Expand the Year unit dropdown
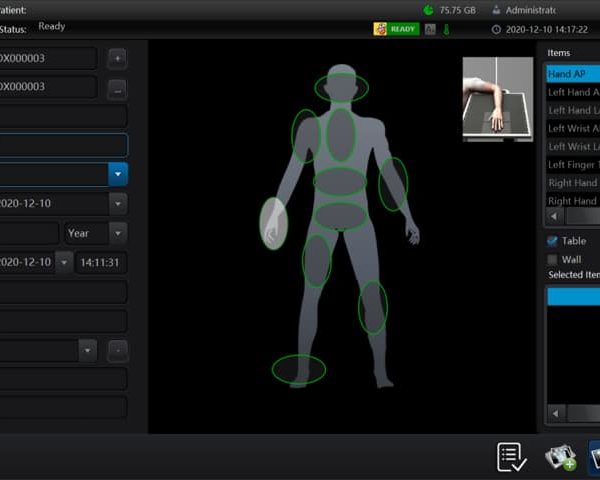The height and width of the screenshot is (480, 600). [118, 233]
